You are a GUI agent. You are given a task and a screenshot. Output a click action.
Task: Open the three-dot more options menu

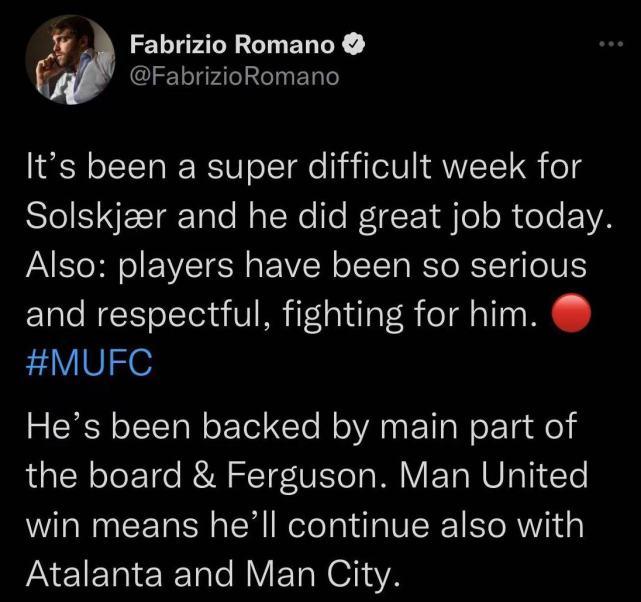pyautogui.click(x=609, y=46)
